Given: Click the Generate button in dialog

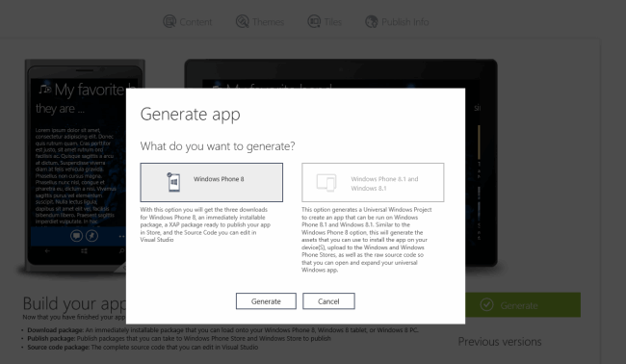Looking at the screenshot, I should pyautogui.click(x=266, y=301).
